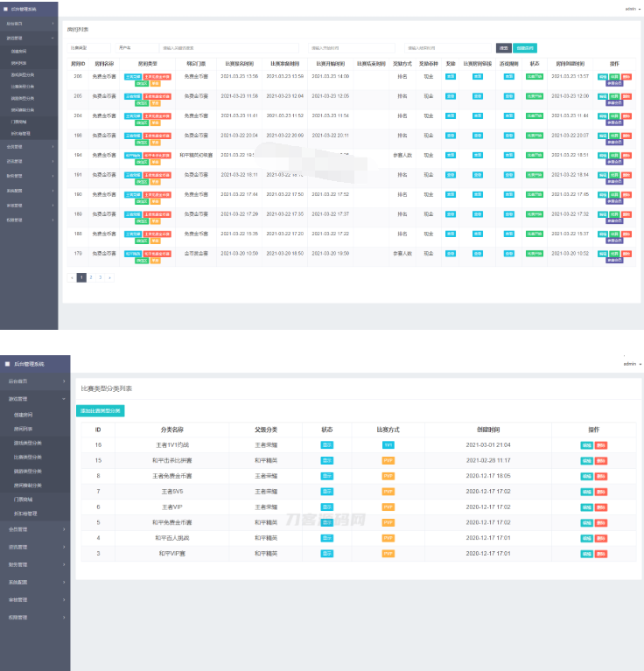This screenshot has width=644, height=671.
Task: Click the 显示 status badge for 王者5V5
Action: click(x=326, y=492)
